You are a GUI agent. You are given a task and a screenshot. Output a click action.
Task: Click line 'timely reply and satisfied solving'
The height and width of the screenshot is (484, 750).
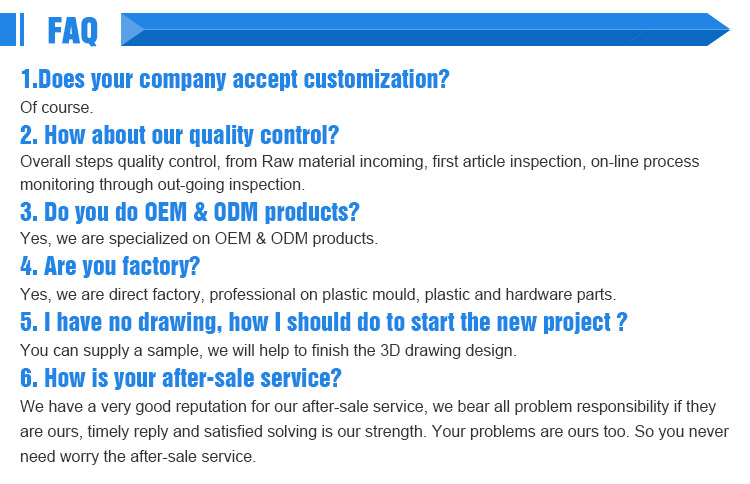tap(374, 431)
